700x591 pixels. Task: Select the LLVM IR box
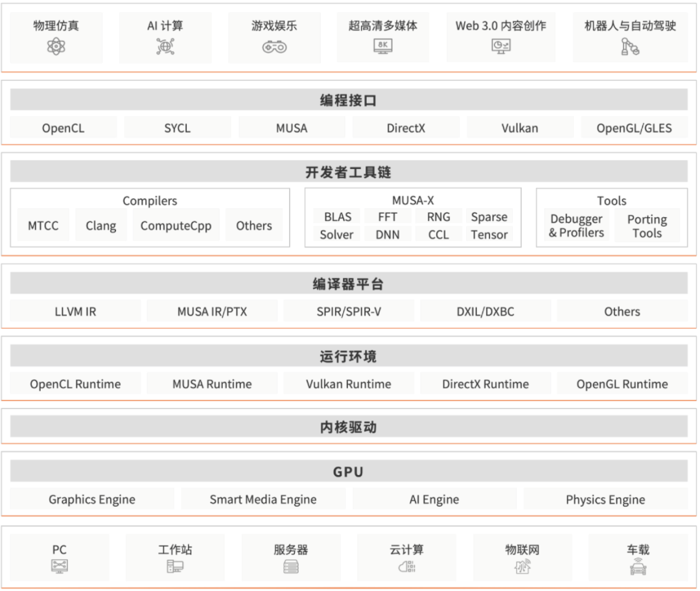(75, 311)
